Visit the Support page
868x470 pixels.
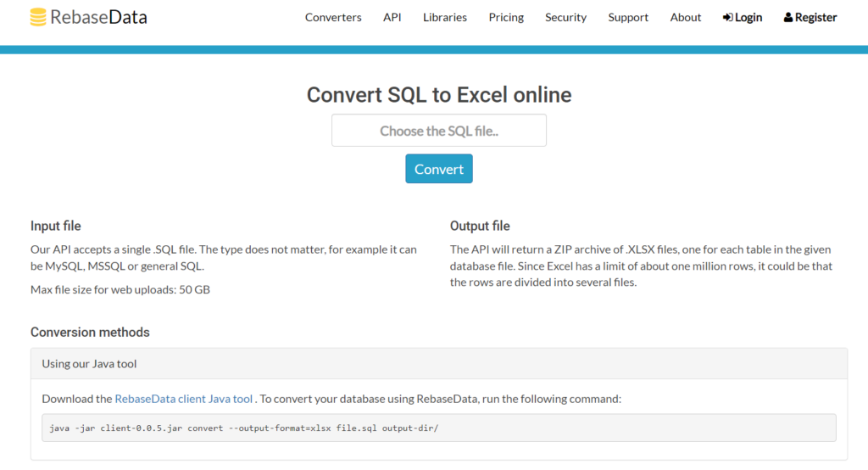tap(628, 17)
